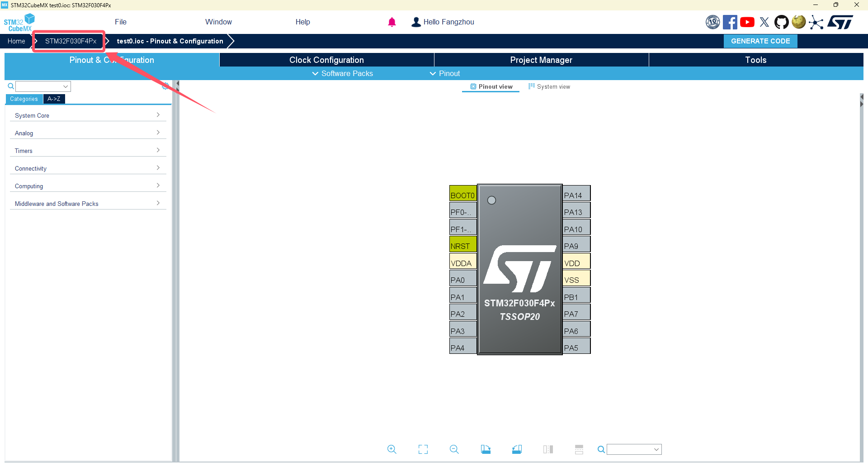Select the Categories tab
This screenshot has height=467, width=868.
pos(24,99)
